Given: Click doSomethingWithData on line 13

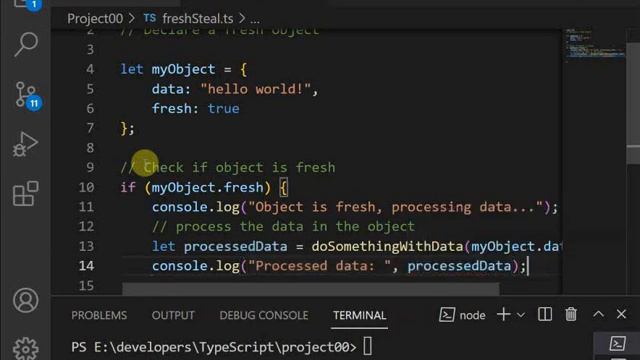Looking at the screenshot, I should pyautogui.click(x=387, y=247).
